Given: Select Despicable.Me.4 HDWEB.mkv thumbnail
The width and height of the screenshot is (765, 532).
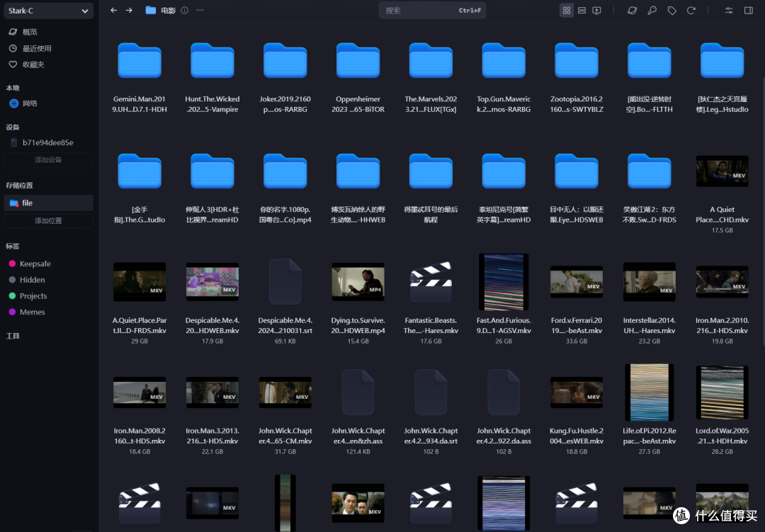Looking at the screenshot, I should 212,282.
